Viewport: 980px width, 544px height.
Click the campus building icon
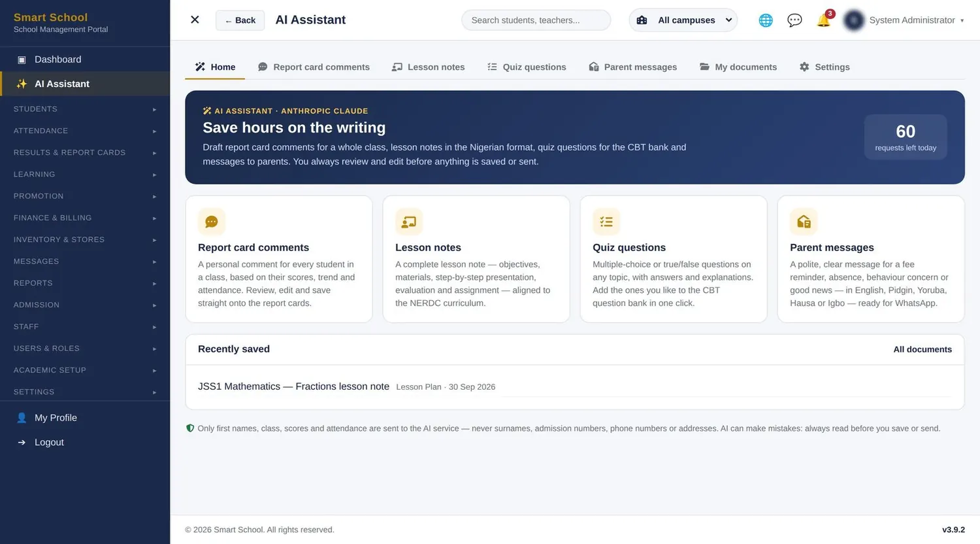(x=642, y=20)
